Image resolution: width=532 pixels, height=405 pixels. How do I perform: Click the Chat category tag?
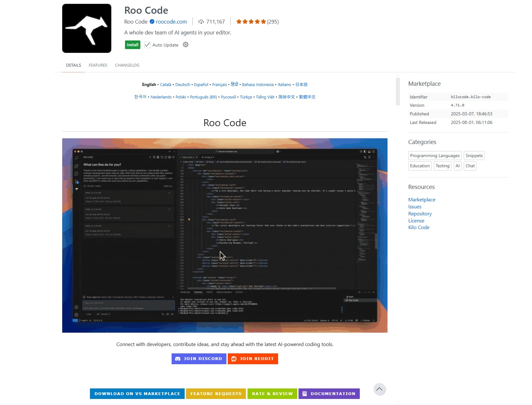[x=470, y=166]
